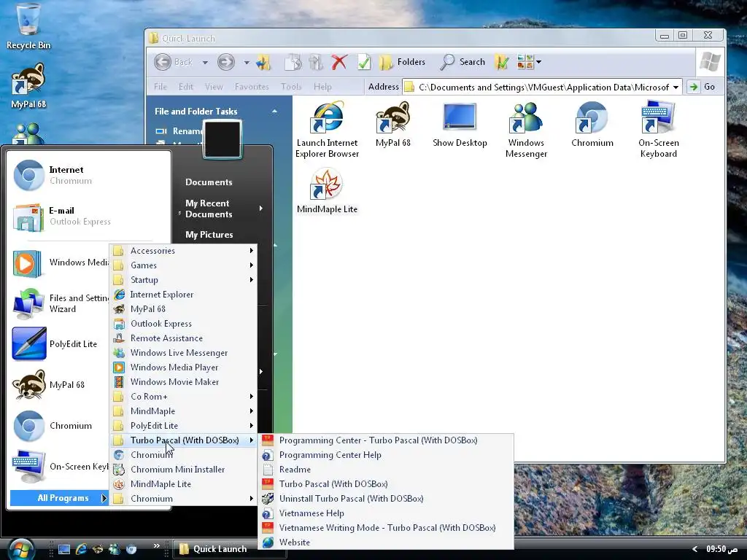
Task: Click the Go button beside address bar
Action: tap(703, 87)
